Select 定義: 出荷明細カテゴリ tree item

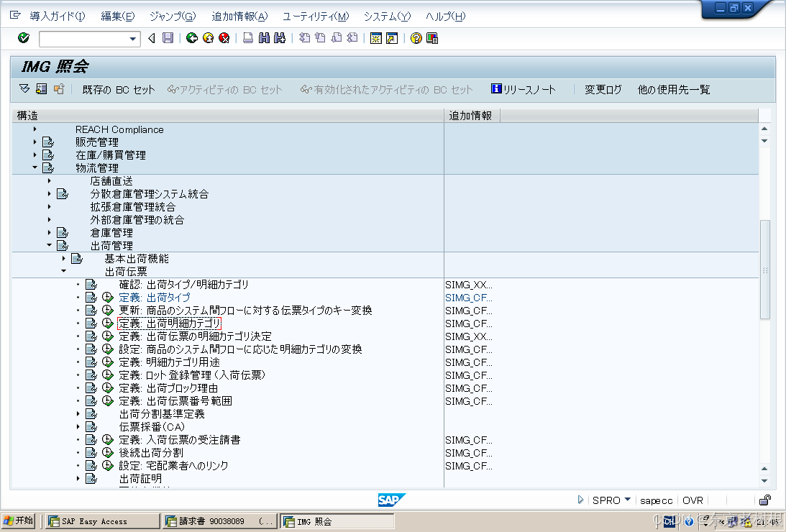(170, 324)
